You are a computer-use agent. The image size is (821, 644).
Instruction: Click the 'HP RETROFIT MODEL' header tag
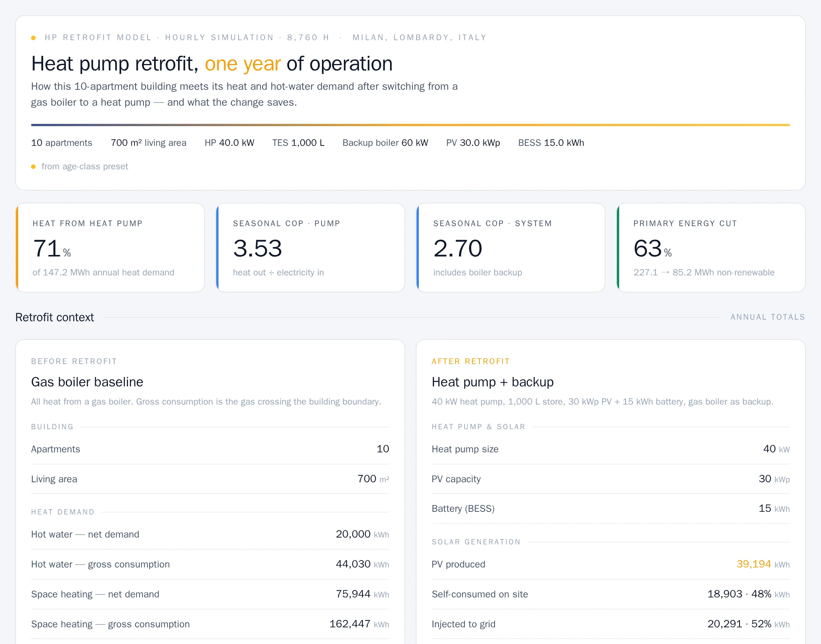(x=98, y=38)
